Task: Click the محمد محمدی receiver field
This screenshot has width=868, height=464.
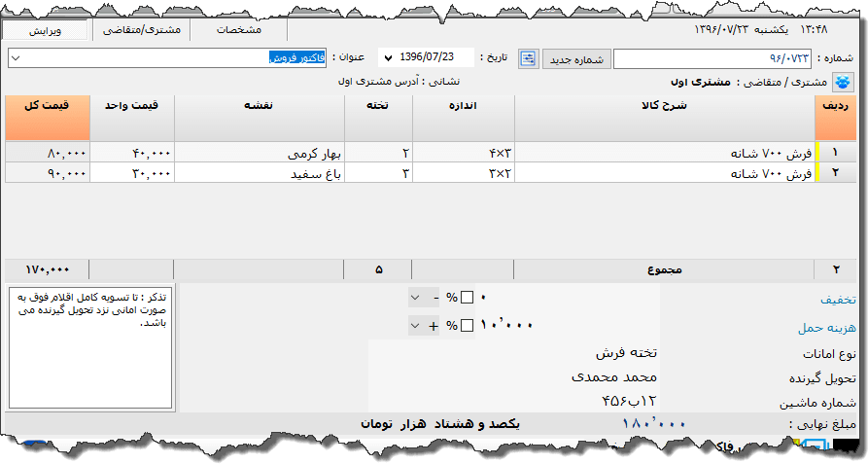Action: (613, 377)
